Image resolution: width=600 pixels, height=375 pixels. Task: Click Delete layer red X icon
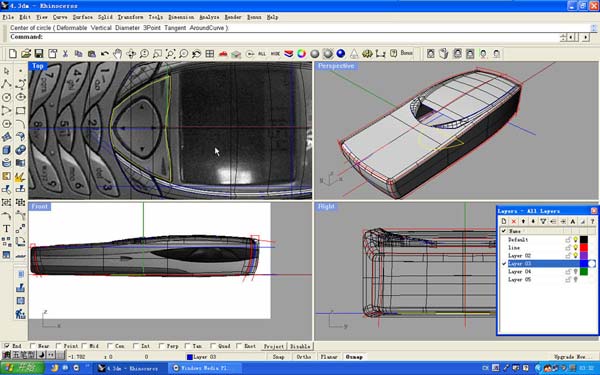click(x=514, y=221)
